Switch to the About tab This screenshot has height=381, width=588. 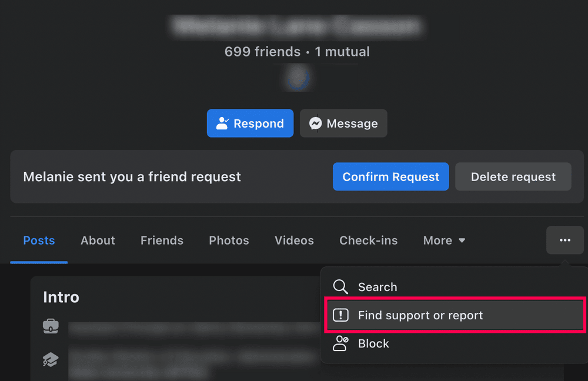click(98, 240)
